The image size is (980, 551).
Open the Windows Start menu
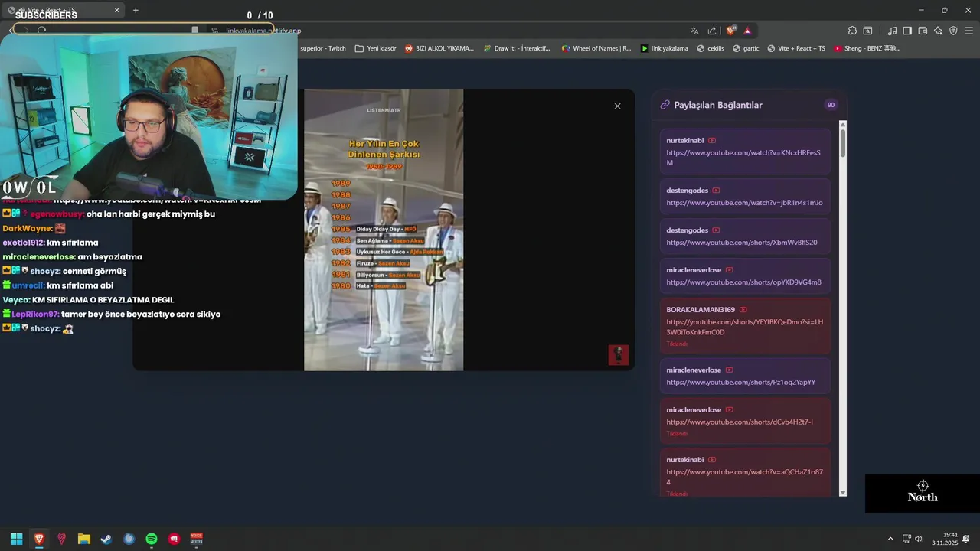pyautogui.click(x=16, y=539)
